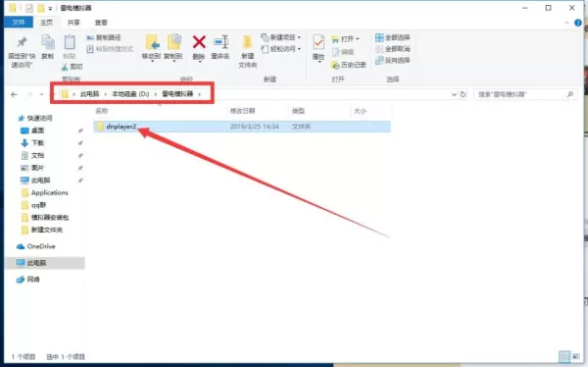Open 模拟器安装包 folder in sidebar
Viewport: 588px width, 367px height.
tap(50, 218)
